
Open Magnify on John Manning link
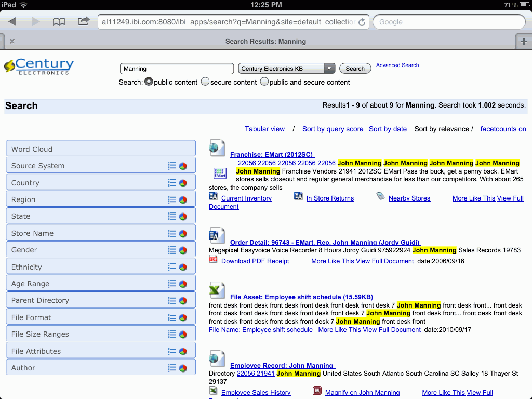[x=362, y=393]
